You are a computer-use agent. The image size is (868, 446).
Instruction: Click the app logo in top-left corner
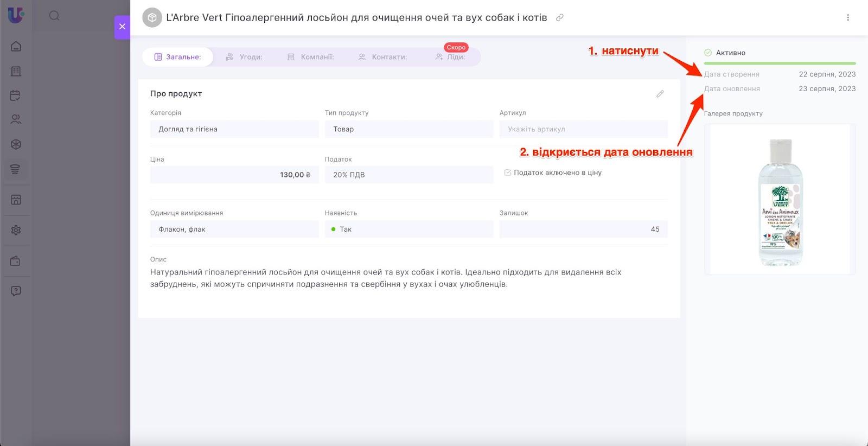(x=16, y=15)
